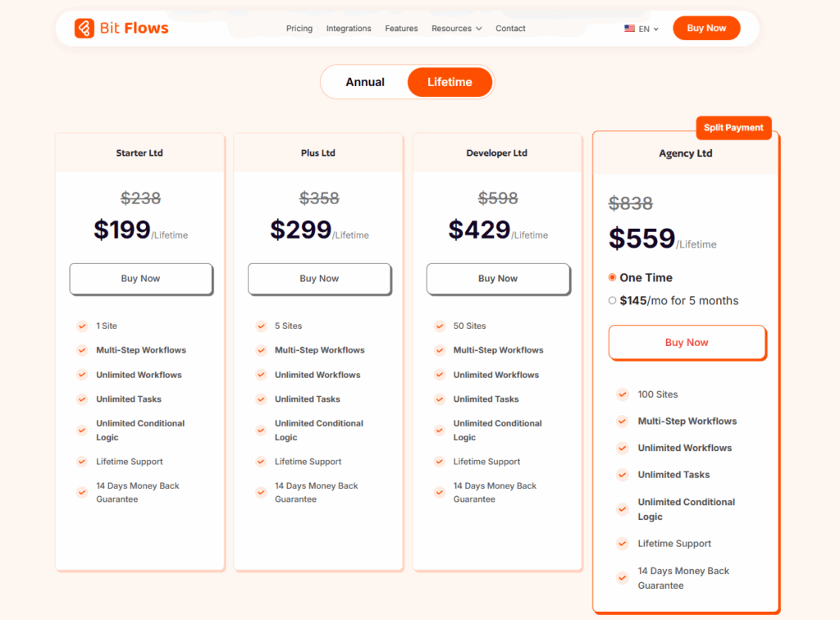The width and height of the screenshot is (840, 620).
Task: Switch billing to Annual
Action: coord(365,81)
